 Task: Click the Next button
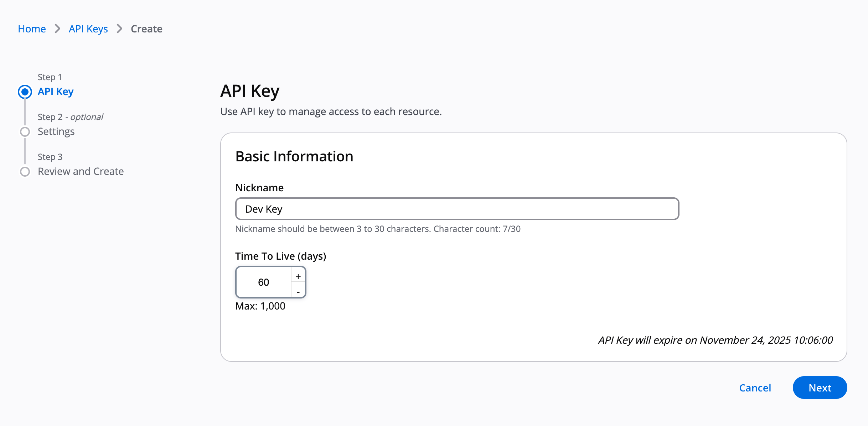[x=820, y=388]
